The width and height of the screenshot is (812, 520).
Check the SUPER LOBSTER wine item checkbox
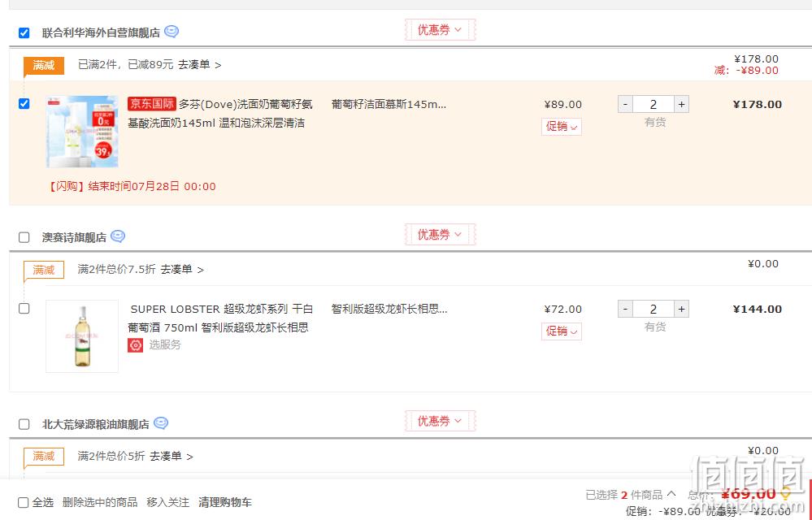tap(24, 309)
